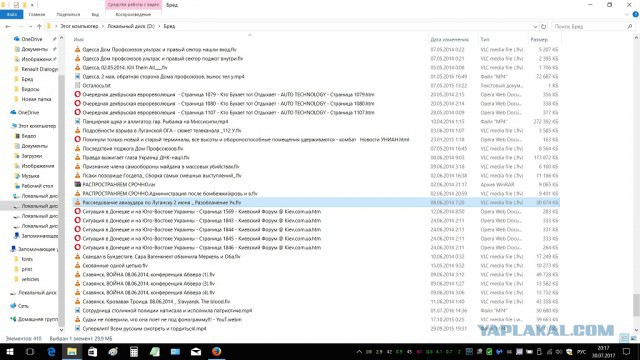The image size is (640, 360).
Task: Show hidden tray icons with the up chevron
Action: click(359, 351)
